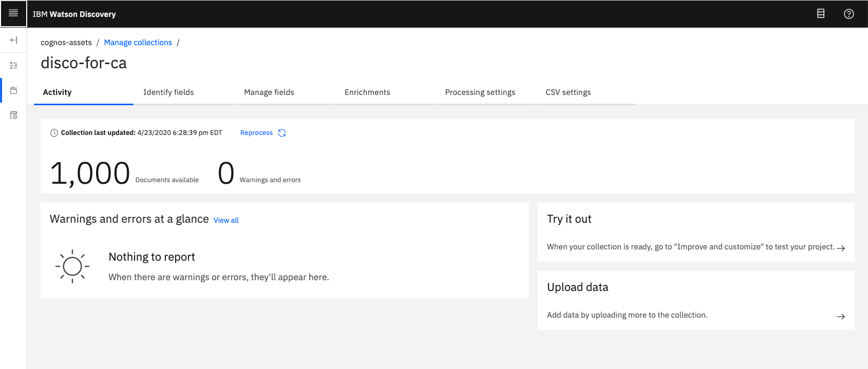The width and height of the screenshot is (868, 369).
Task: Click 'Add data by uploading more' text
Action: click(x=627, y=315)
